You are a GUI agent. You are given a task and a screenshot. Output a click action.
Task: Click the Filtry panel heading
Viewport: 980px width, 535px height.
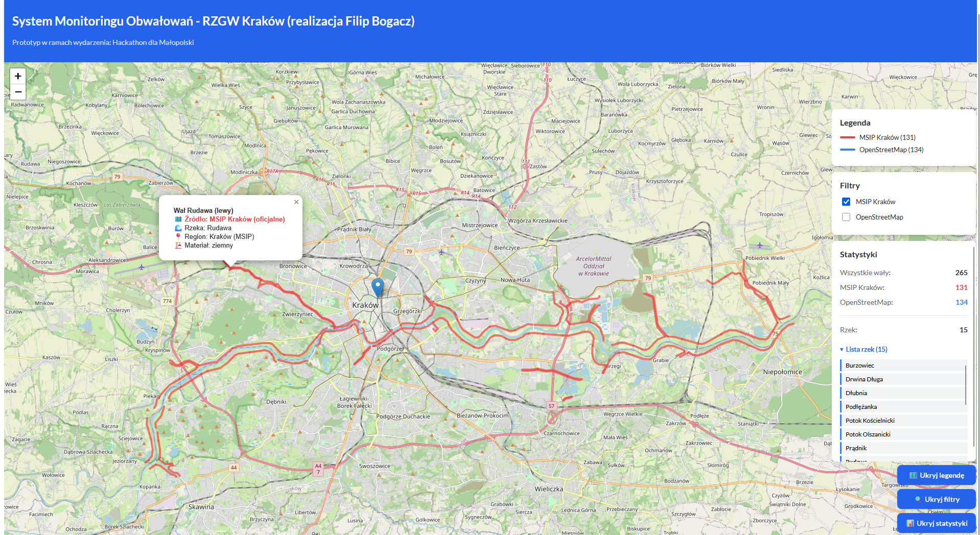(850, 185)
